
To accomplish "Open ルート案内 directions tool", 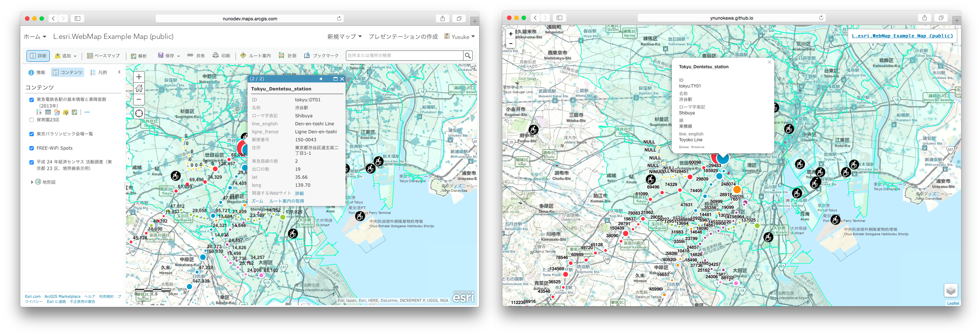I will [x=256, y=56].
